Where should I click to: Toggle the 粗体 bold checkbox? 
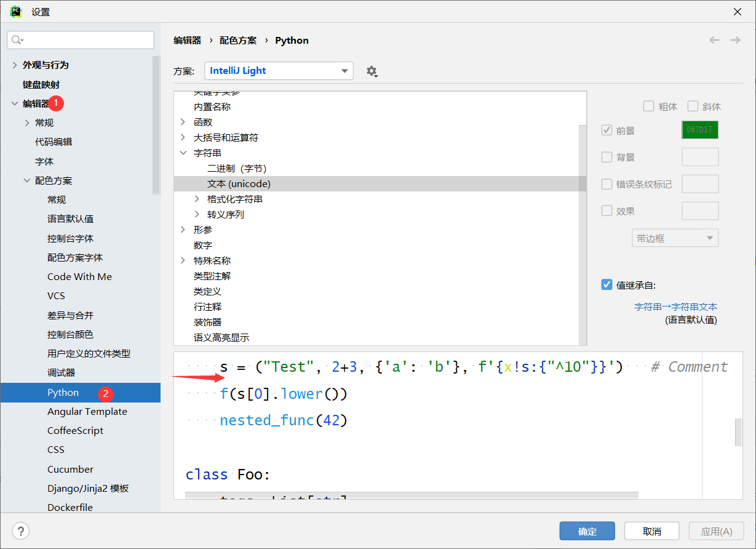[648, 106]
